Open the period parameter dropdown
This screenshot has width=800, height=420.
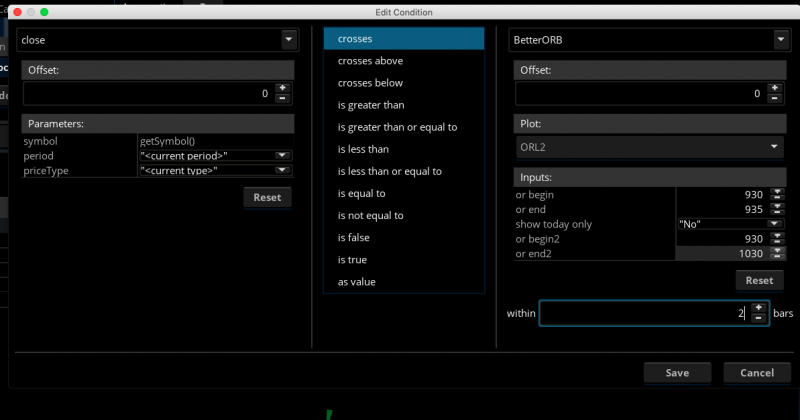pyautogui.click(x=282, y=156)
